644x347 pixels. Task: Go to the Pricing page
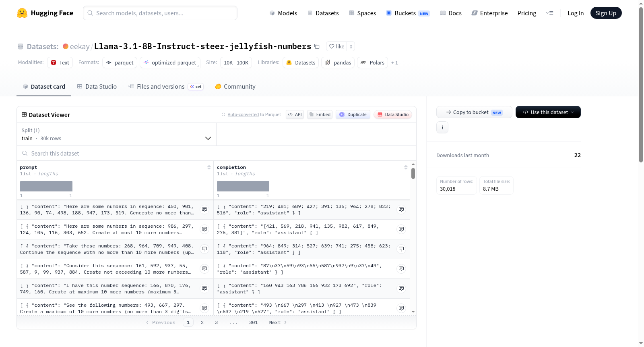(527, 13)
